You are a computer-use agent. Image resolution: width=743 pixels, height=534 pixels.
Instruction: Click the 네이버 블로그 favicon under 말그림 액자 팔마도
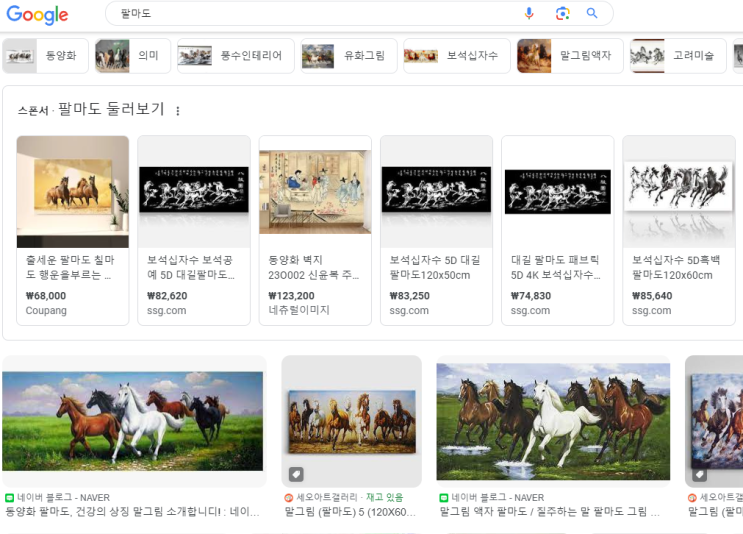(x=444, y=498)
